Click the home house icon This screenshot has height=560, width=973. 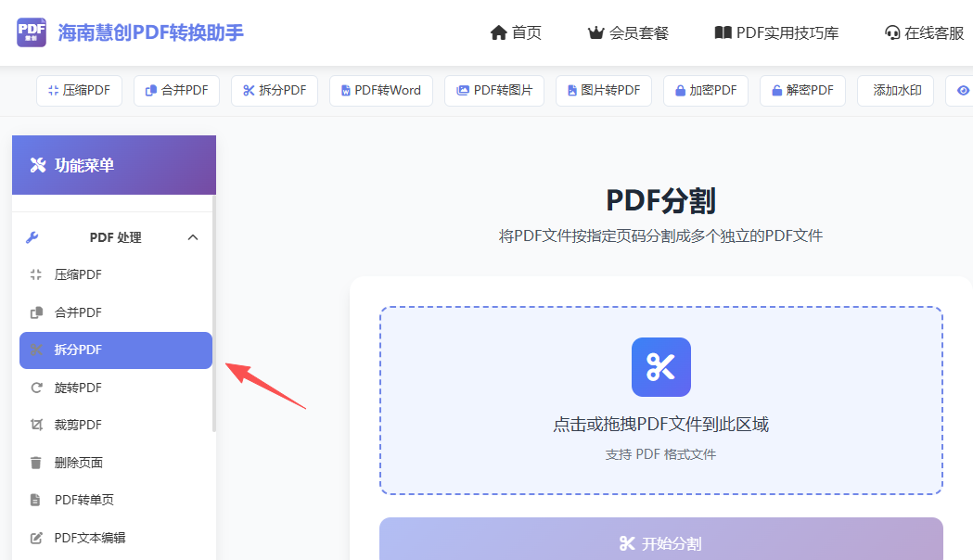[x=498, y=32]
